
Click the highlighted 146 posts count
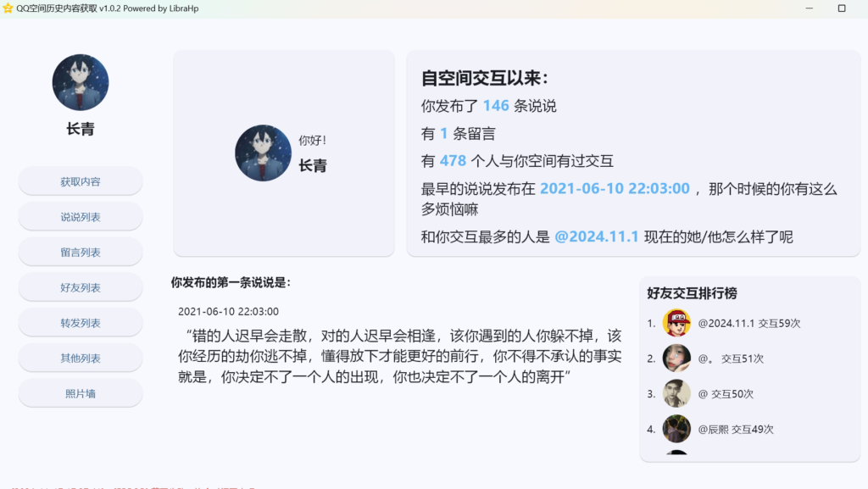pyautogui.click(x=496, y=106)
